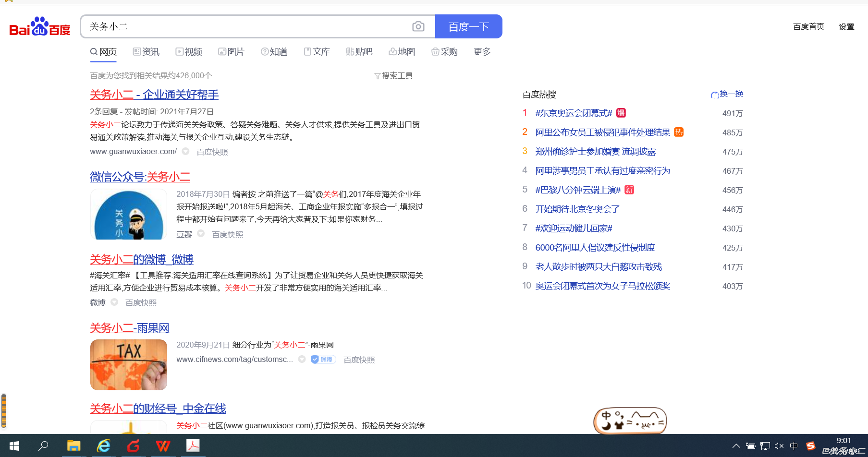
Task: Click the TAX thumbnail image
Action: 129,365
